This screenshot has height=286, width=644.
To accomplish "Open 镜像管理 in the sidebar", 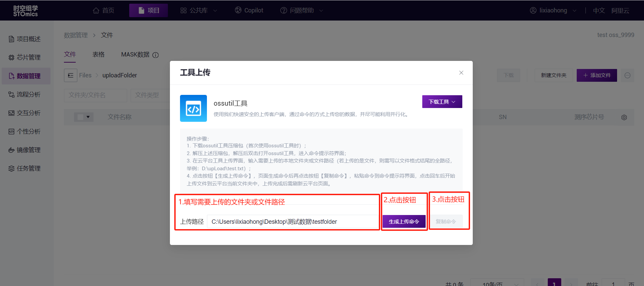I will (25, 150).
